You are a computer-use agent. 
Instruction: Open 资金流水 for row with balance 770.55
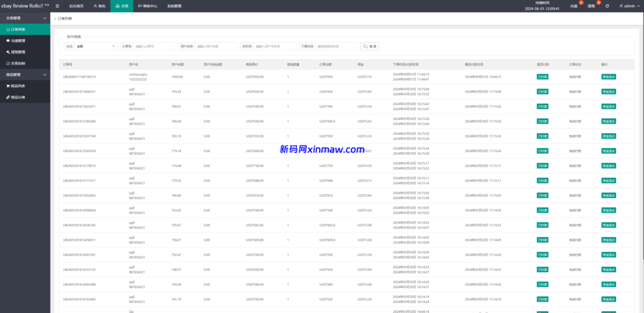click(609, 180)
